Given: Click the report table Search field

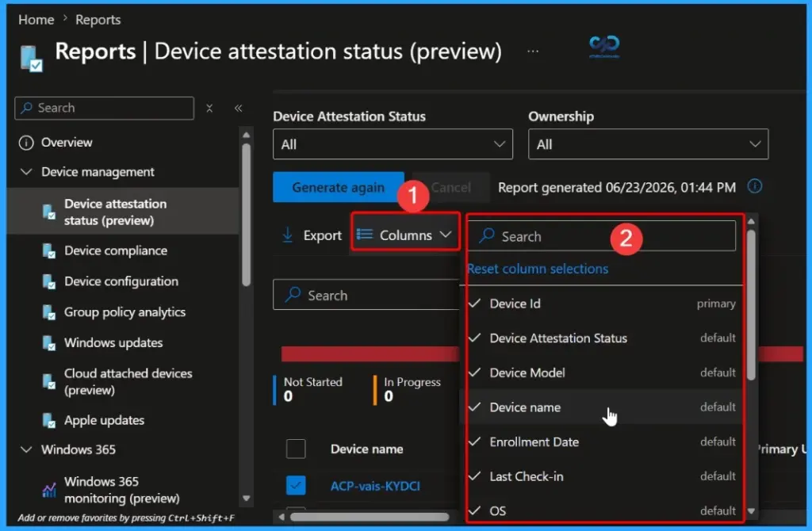Looking at the screenshot, I should coord(366,295).
